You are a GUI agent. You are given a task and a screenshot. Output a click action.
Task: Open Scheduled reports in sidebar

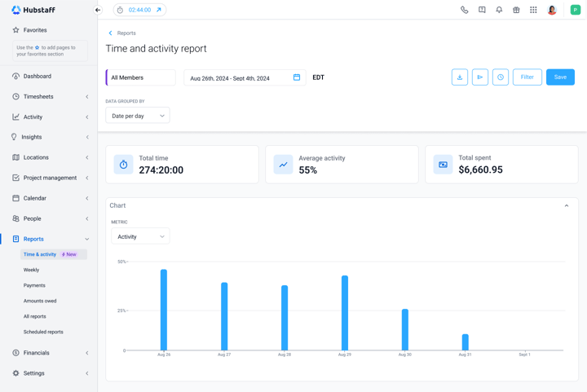(43, 333)
